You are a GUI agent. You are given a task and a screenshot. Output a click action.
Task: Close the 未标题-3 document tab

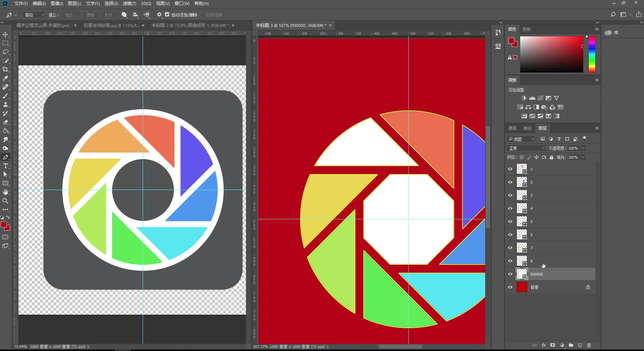[330, 25]
